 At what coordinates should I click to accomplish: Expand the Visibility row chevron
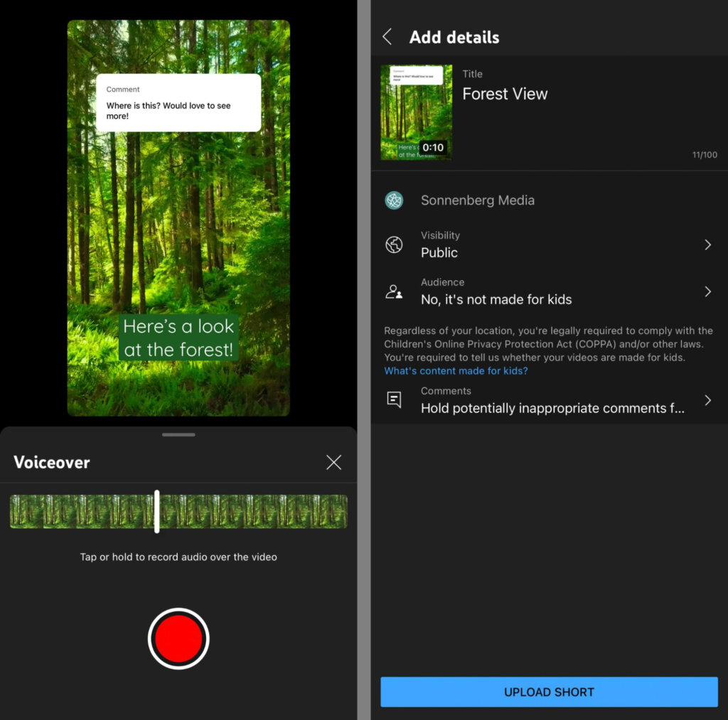(x=707, y=245)
